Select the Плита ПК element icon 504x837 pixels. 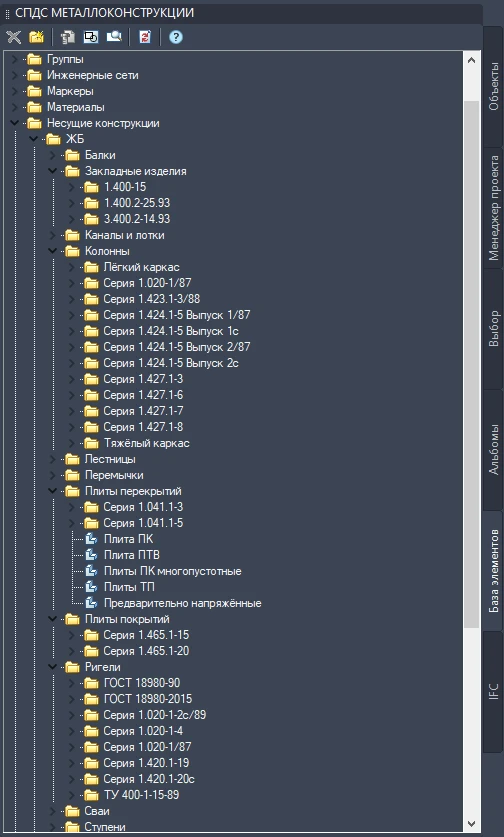(92, 539)
